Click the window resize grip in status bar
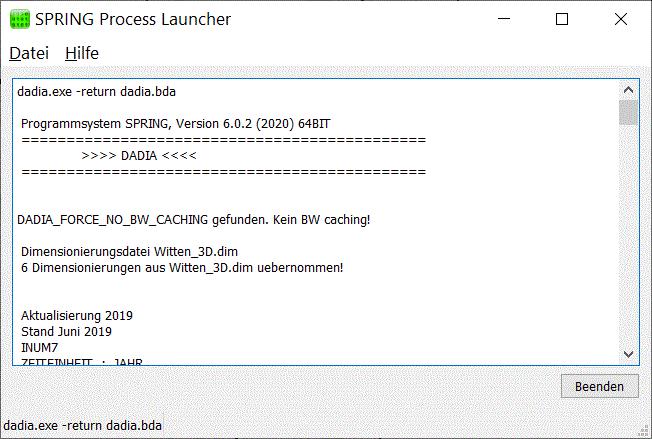 click(x=644, y=431)
